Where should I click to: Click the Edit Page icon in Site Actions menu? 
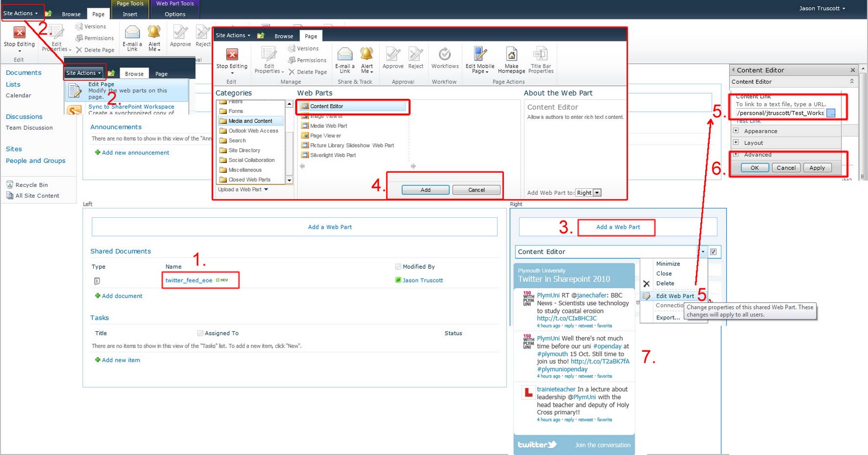(74, 91)
